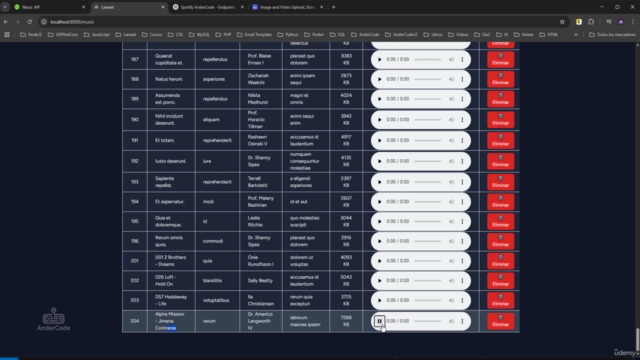Open audio options menu in row 195

[462, 221]
